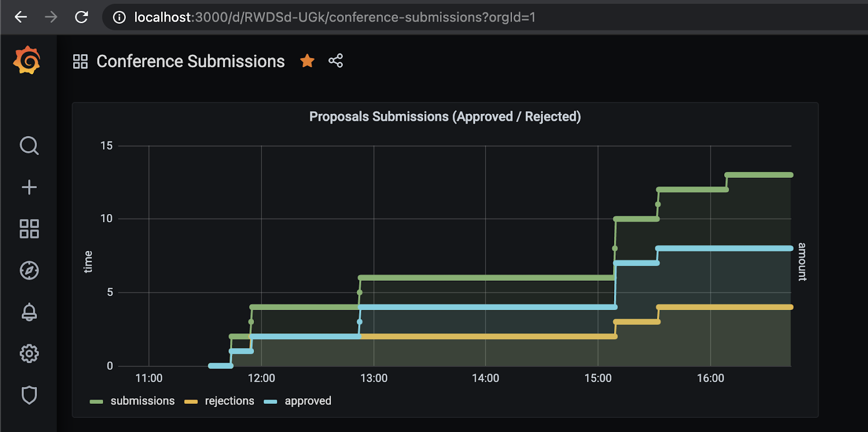868x432 pixels.
Task: Click the blue approved legend color swatch
Action: tap(271, 402)
